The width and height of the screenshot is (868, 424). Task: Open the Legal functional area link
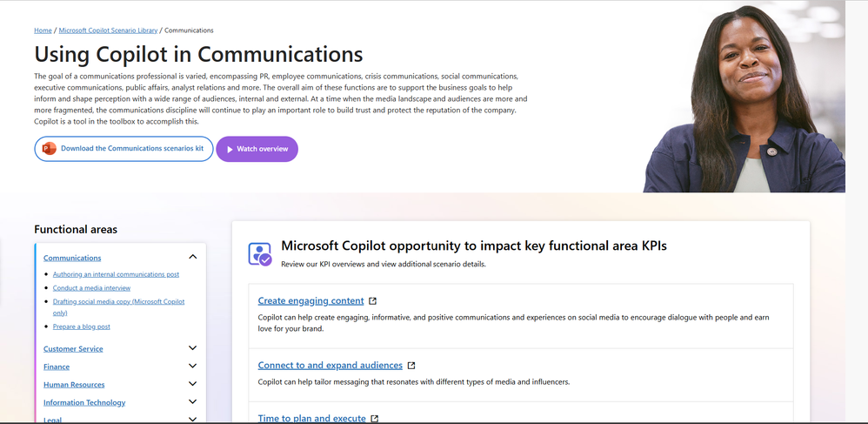52,420
